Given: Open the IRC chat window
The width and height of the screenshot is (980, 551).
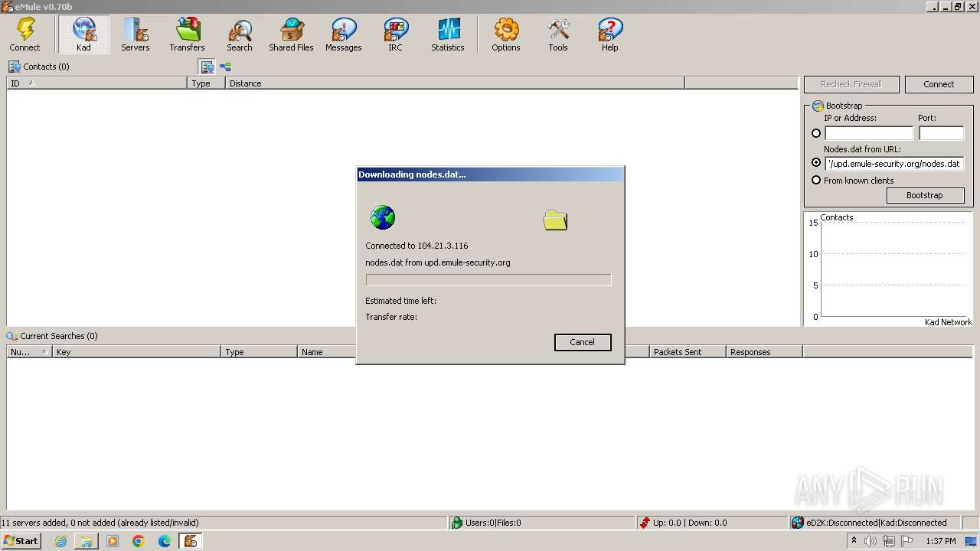Looking at the screenshot, I should pyautogui.click(x=395, y=34).
